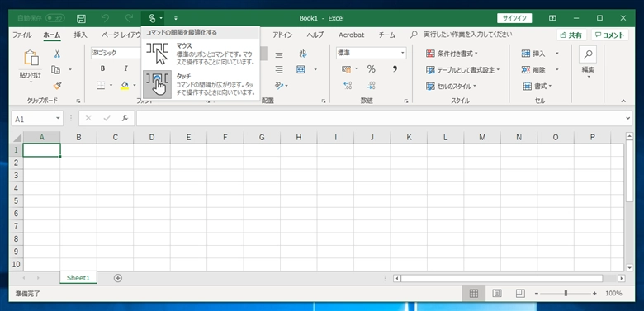Screen dimensions: 644x311
Task: Click the Format Painter brush icon
Action: point(57,86)
